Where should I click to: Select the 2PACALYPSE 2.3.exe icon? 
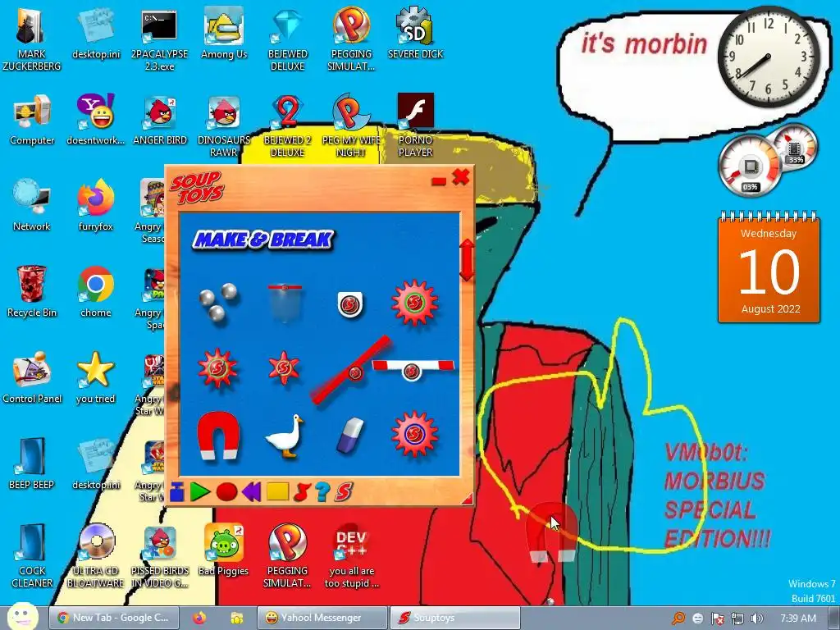coord(159,39)
